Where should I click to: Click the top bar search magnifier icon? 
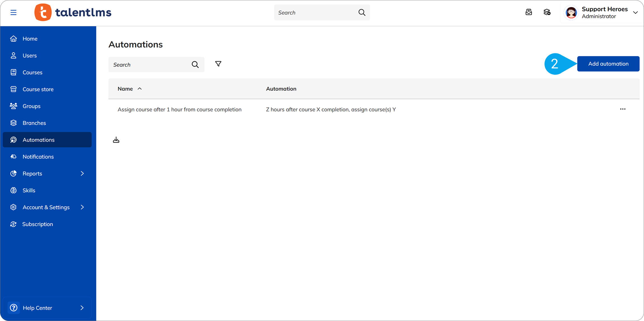362,12
